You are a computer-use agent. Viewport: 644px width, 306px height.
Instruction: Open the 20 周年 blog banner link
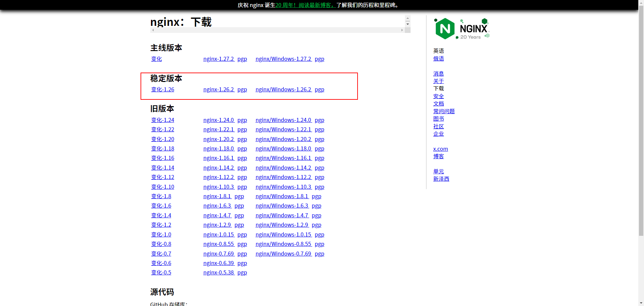click(x=305, y=5)
